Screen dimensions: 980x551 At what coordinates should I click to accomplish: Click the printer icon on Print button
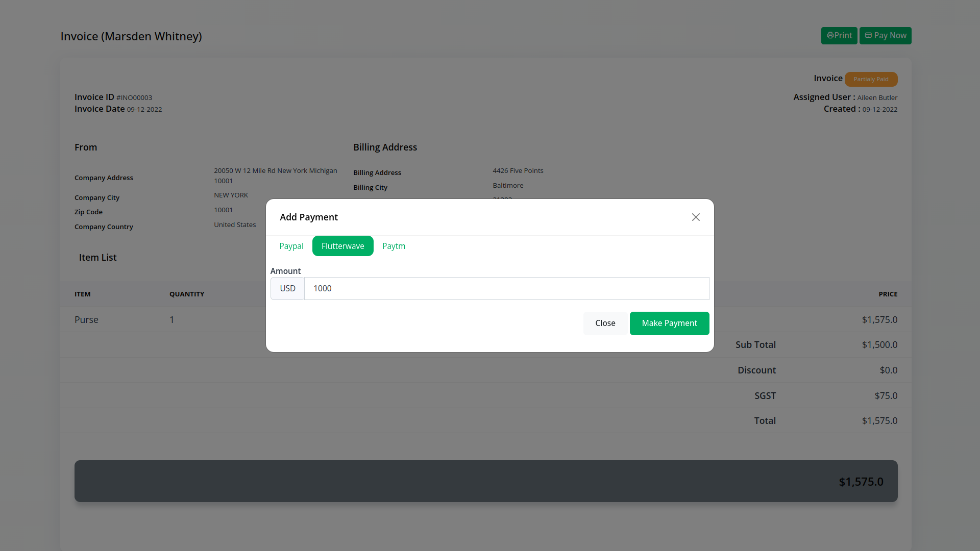click(830, 36)
